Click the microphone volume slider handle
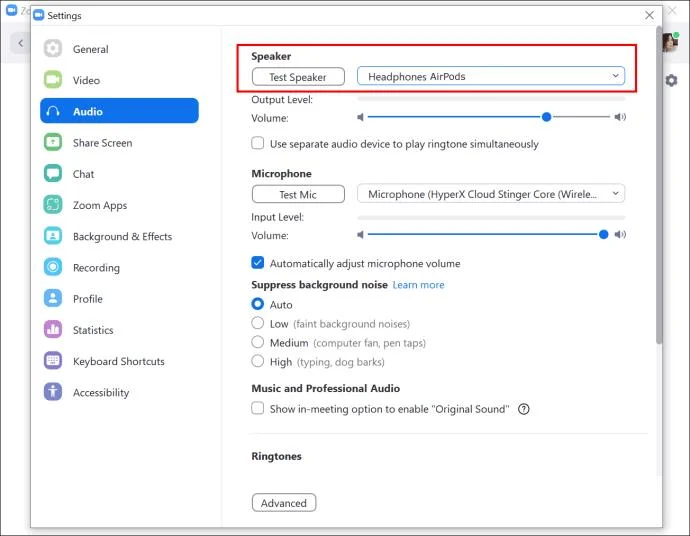Viewport: 690px width, 536px height. click(x=603, y=235)
